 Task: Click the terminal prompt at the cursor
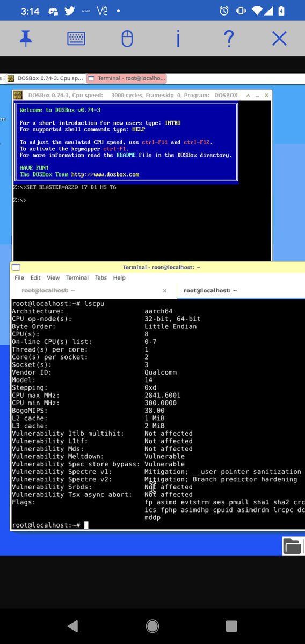pos(86,525)
